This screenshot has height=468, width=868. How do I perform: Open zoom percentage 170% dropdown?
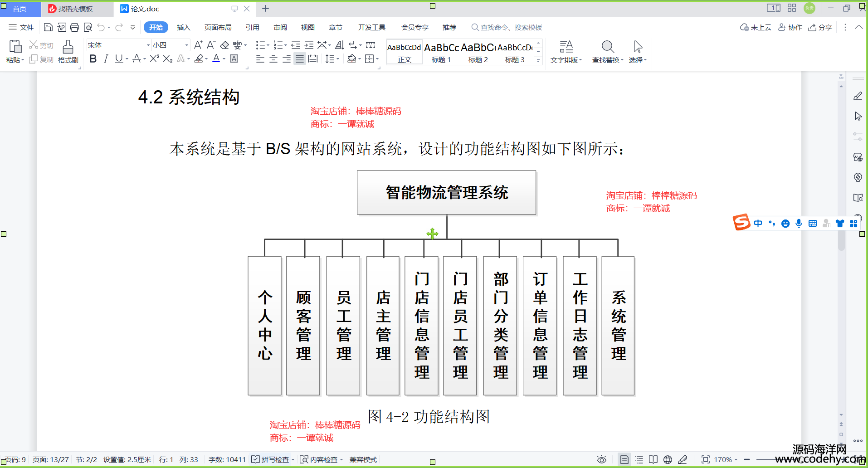click(726, 459)
